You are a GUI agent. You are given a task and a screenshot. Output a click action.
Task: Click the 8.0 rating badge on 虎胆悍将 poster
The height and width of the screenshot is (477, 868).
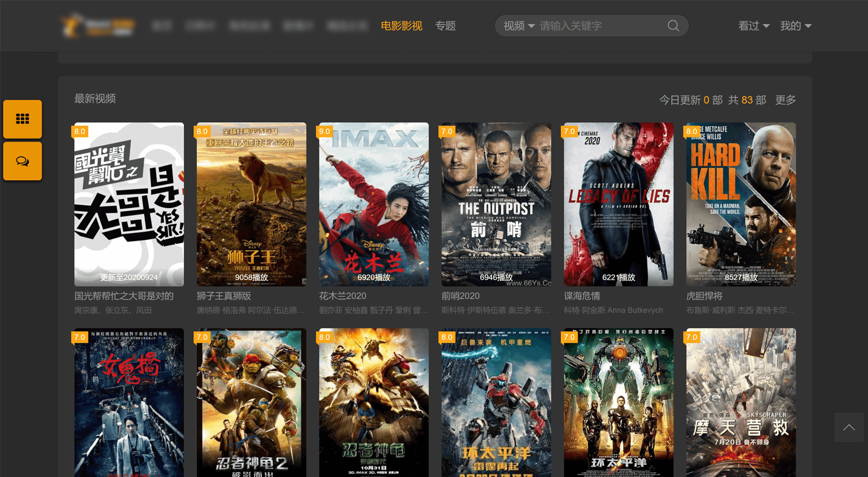tap(692, 132)
